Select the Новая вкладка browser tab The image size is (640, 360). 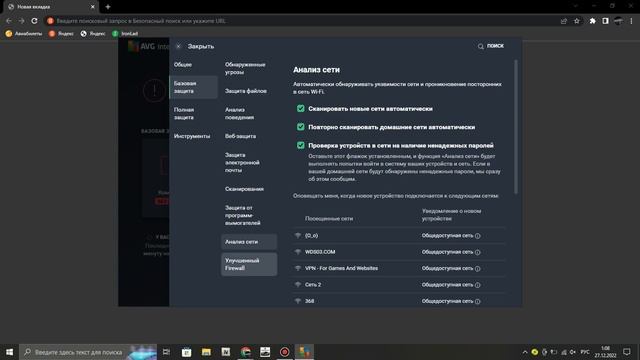tap(50, 7)
